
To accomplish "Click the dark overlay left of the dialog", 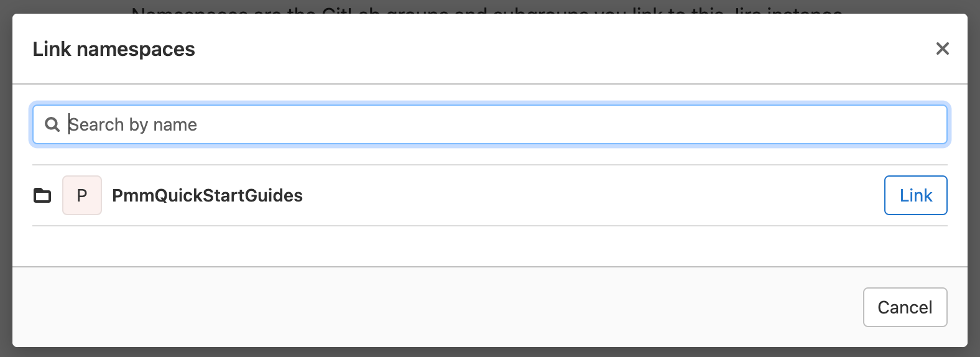I will [x=6, y=187].
